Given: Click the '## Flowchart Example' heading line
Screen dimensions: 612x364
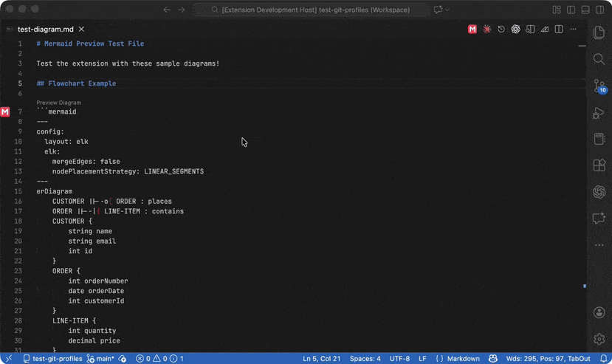Looking at the screenshot, I should (76, 83).
